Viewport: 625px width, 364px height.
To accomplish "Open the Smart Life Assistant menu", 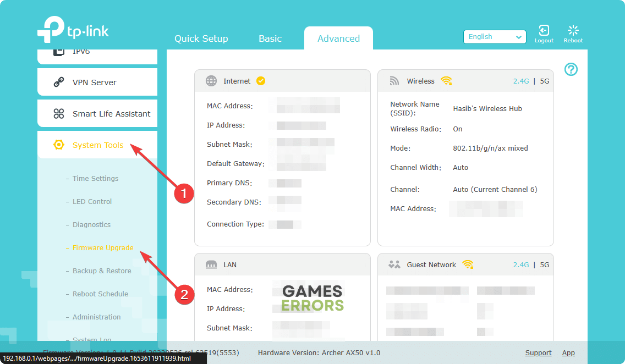I will click(x=97, y=113).
